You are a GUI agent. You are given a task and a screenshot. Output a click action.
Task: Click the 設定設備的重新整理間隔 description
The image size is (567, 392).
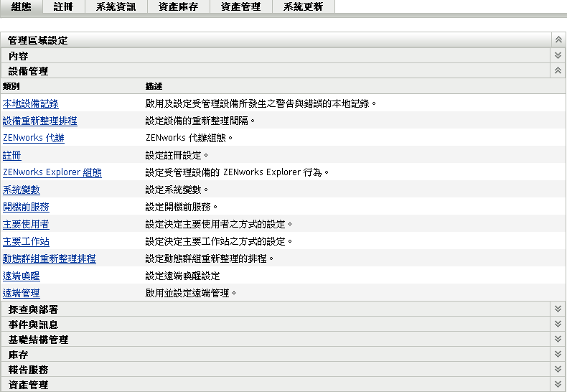pos(200,121)
